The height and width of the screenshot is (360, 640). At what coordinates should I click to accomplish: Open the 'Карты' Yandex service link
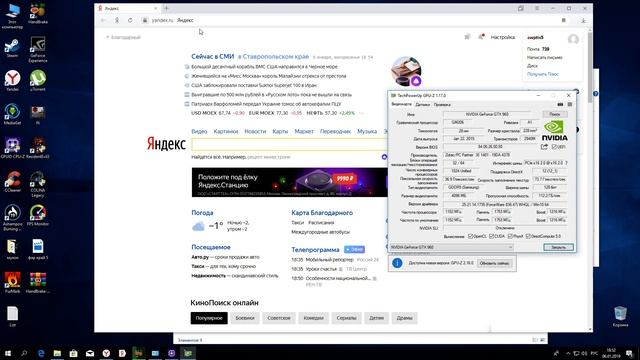tap(280, 131)
